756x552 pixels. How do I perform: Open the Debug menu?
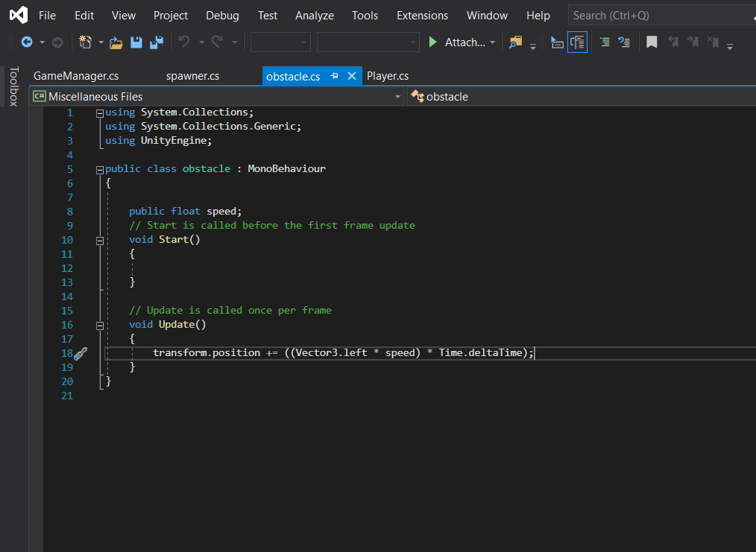pos(222,15)
